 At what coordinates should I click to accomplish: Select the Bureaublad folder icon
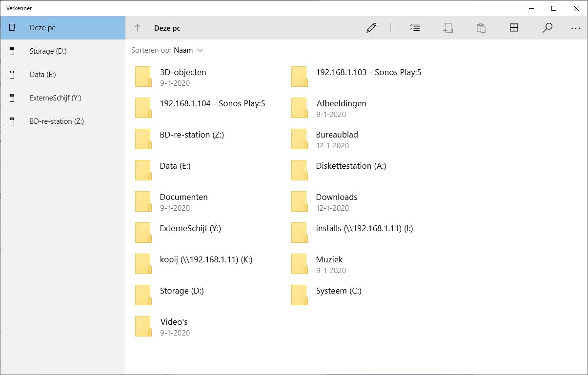[x=299, y=139]
